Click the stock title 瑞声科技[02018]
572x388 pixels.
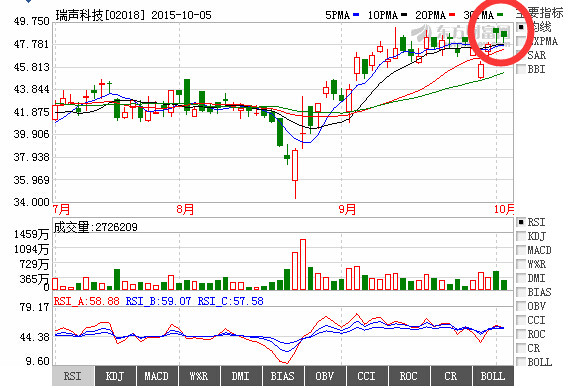pyautogui.click(x=100, y=15)
